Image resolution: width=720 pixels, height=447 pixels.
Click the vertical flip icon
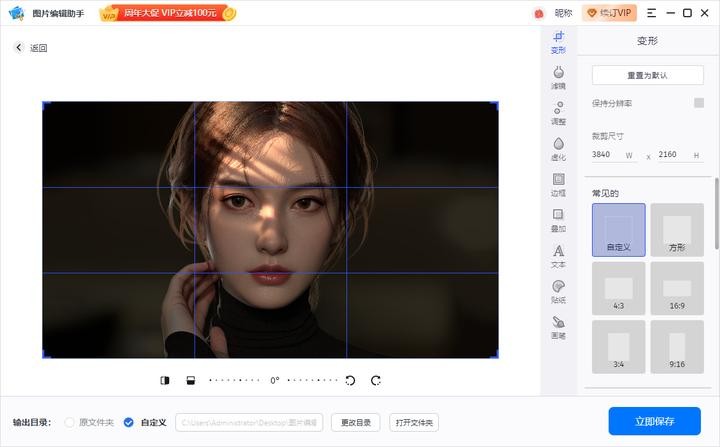point(191,380)
